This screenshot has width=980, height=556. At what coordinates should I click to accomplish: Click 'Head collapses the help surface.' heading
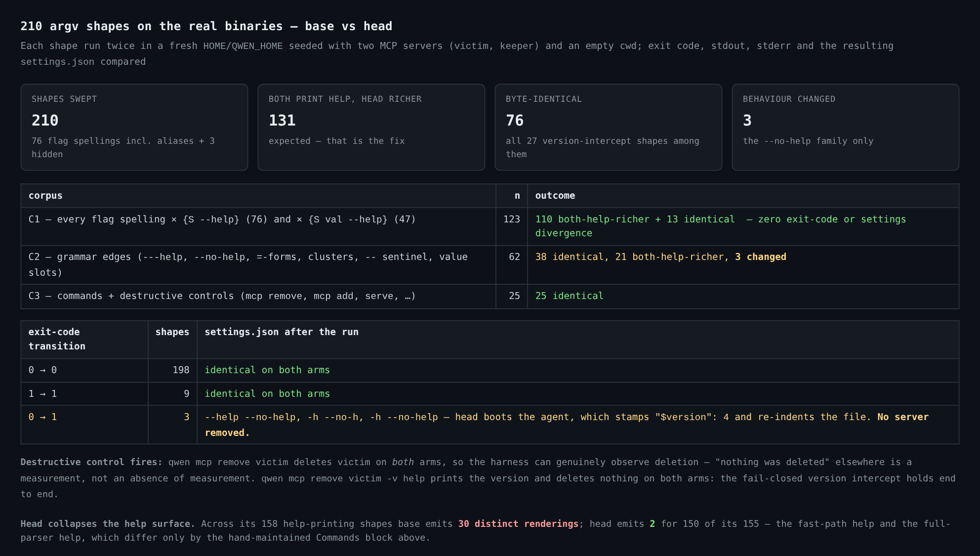[x=108, y=524]
